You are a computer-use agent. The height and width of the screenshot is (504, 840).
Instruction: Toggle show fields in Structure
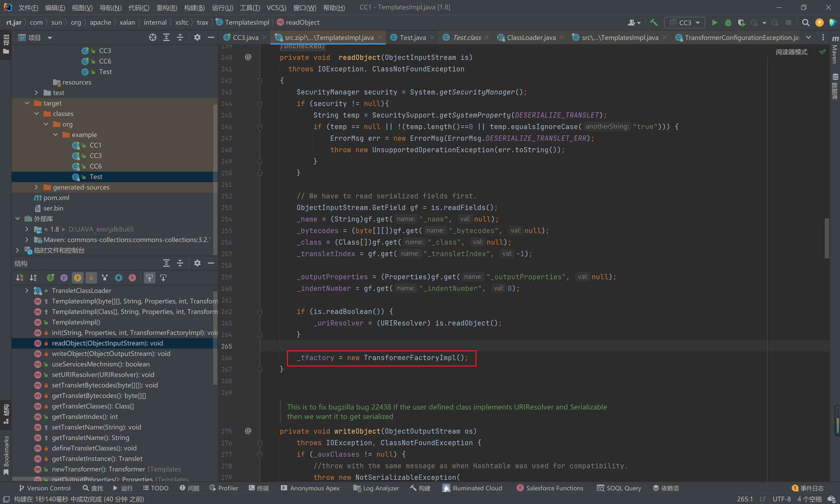[x=77, y=277]
